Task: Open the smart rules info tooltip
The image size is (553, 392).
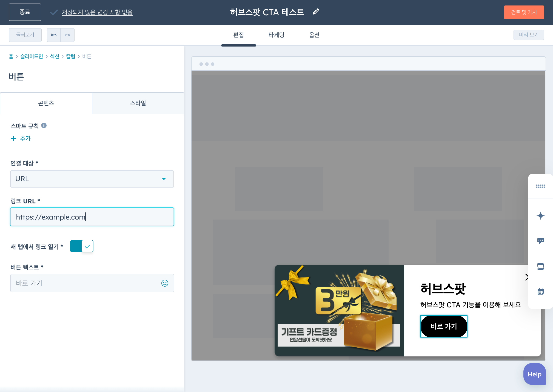Action: tap(44, 125)
